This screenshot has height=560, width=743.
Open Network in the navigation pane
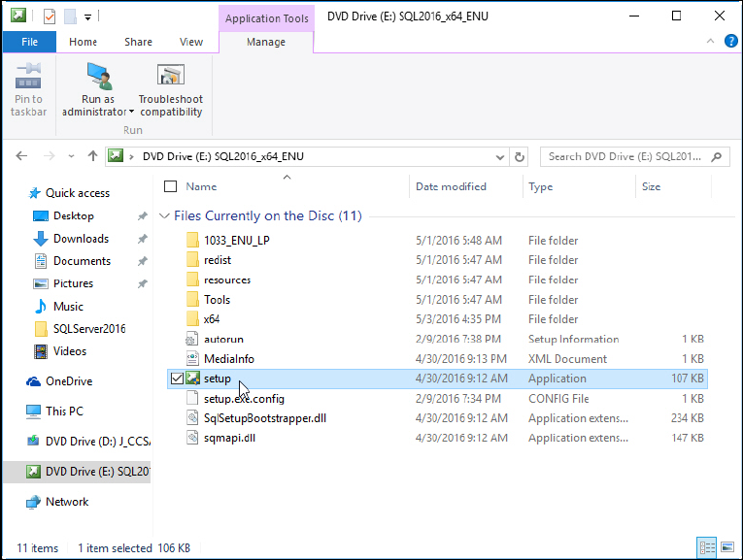tap(67, 502)
